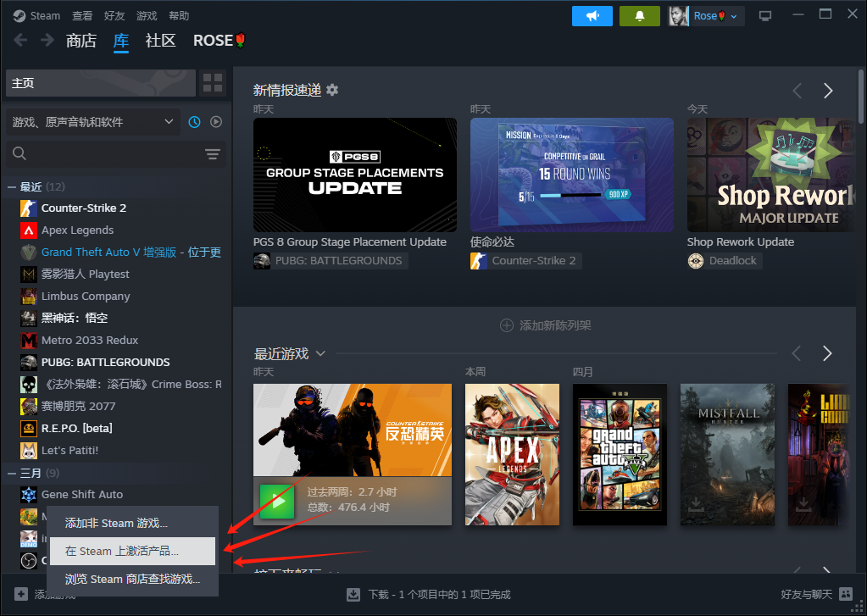The image size is (867, 616).
Task: Show previous news items arrow
Action: tap(797, 91)
